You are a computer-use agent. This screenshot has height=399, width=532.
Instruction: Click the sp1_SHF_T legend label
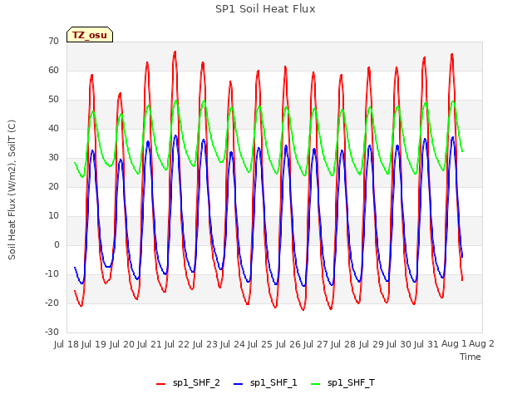[351, 382]
